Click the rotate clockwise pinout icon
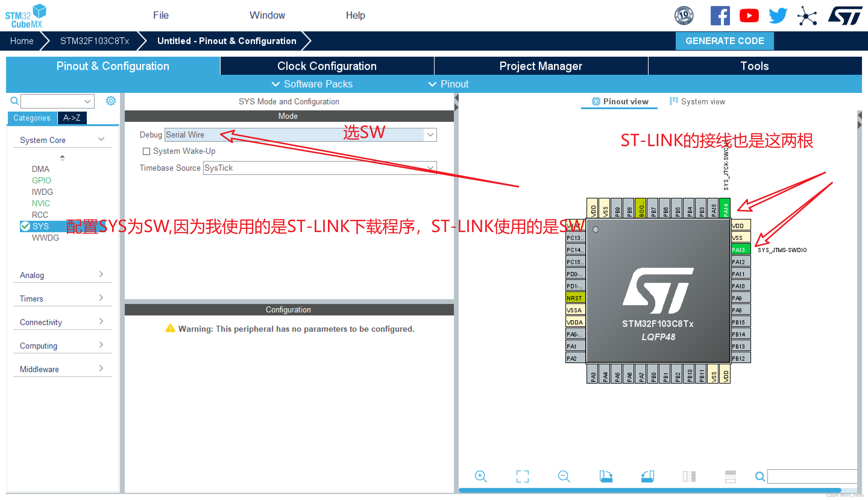This screenshot has width=868, height=500. coord(606,476)
